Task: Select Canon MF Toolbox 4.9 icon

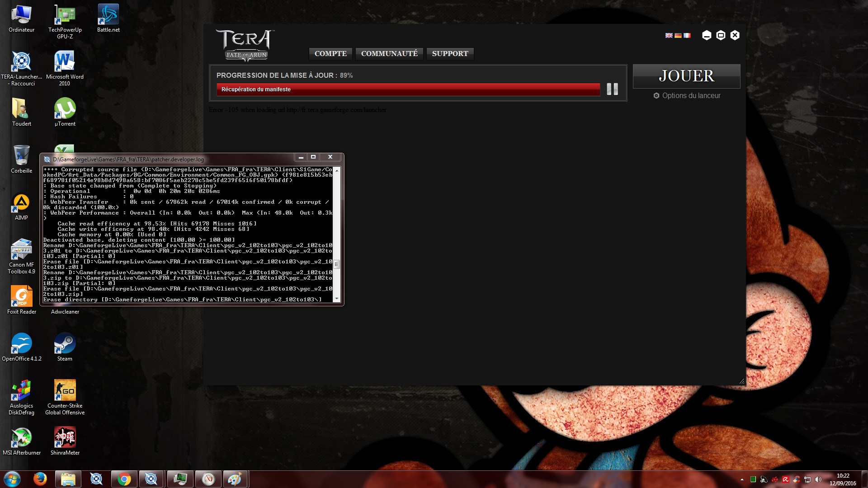Action: click(x=21, y=257)
